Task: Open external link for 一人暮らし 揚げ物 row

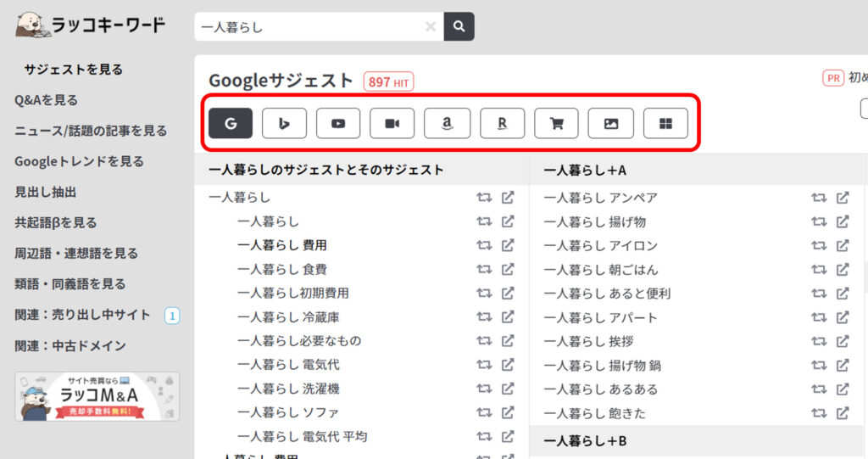Action: tap(843, 221)
